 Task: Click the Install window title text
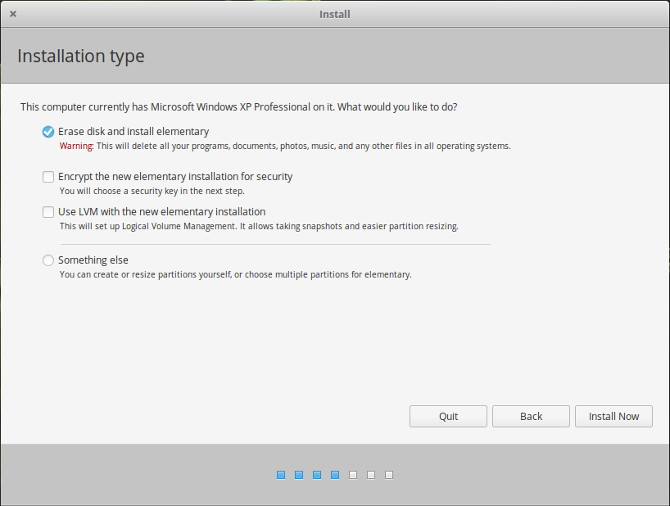point(335,15)
